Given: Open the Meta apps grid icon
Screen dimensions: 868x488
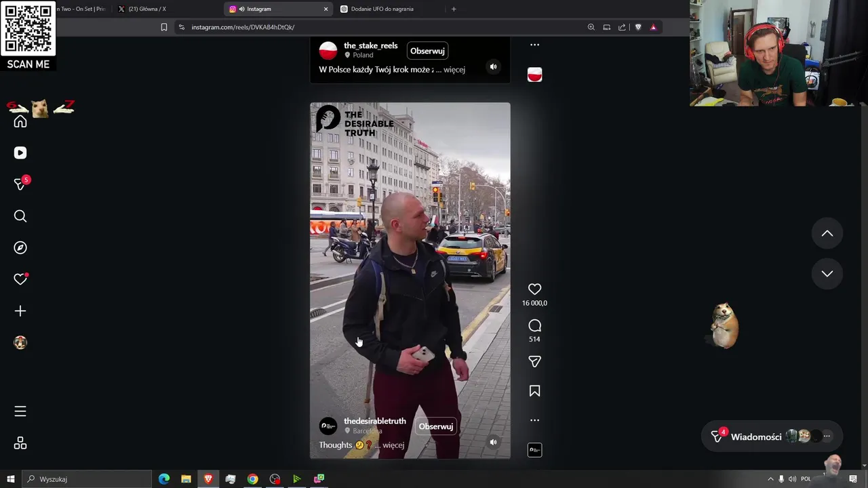Looking at the screenshot, I should pos(20,443).
